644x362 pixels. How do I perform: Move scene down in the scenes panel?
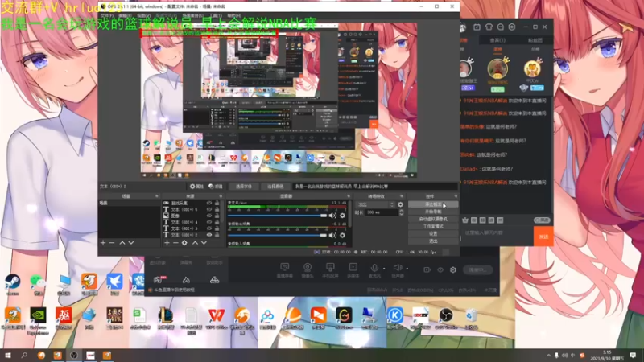pyautogui.click(x=131, y=243)
